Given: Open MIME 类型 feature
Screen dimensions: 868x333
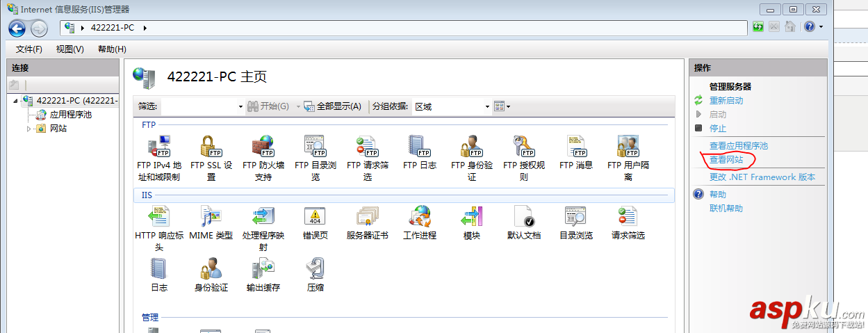Looking at the screenshot, I should [211, 223].
